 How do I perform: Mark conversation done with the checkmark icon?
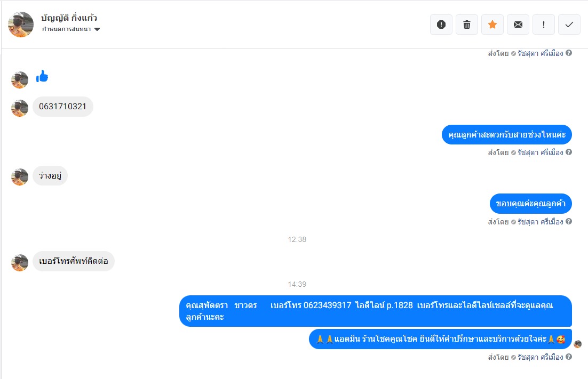(569, 25)
